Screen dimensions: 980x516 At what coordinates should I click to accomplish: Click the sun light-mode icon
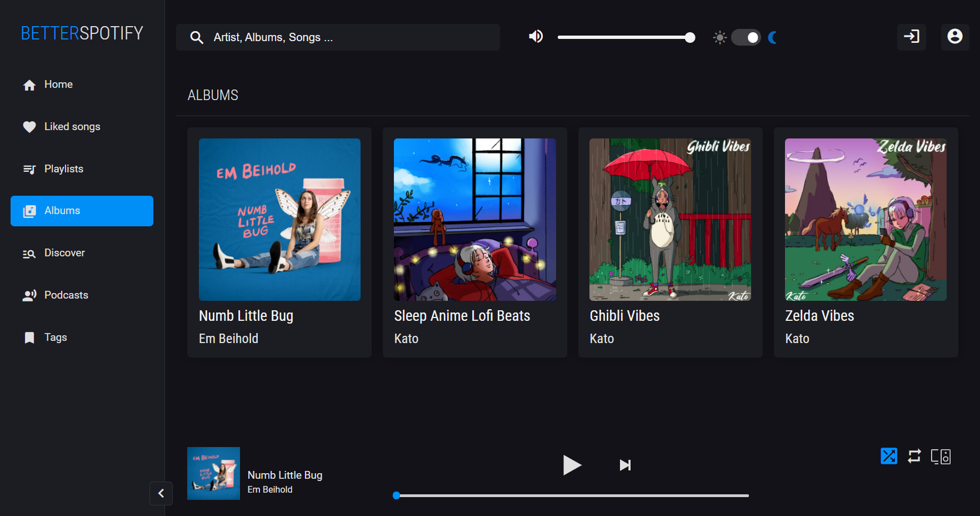[x=719, y=38]
